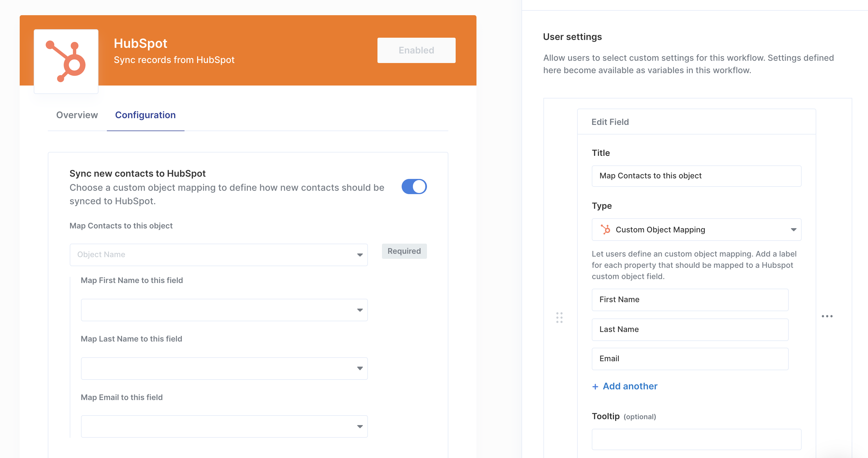Click the Email property input

[690, 359]
